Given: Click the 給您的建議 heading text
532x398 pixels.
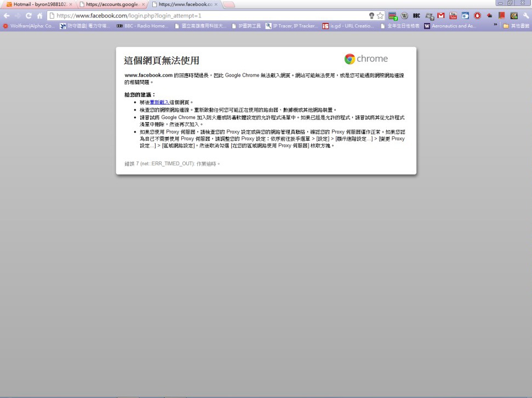Looking at the screenshot, I should tap(140, 95).
